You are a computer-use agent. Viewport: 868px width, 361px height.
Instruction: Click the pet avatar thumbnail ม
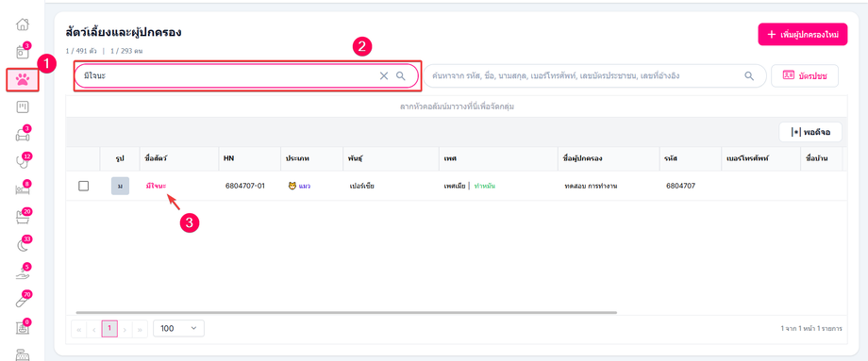pyautogui.click(x=120, y=186)
